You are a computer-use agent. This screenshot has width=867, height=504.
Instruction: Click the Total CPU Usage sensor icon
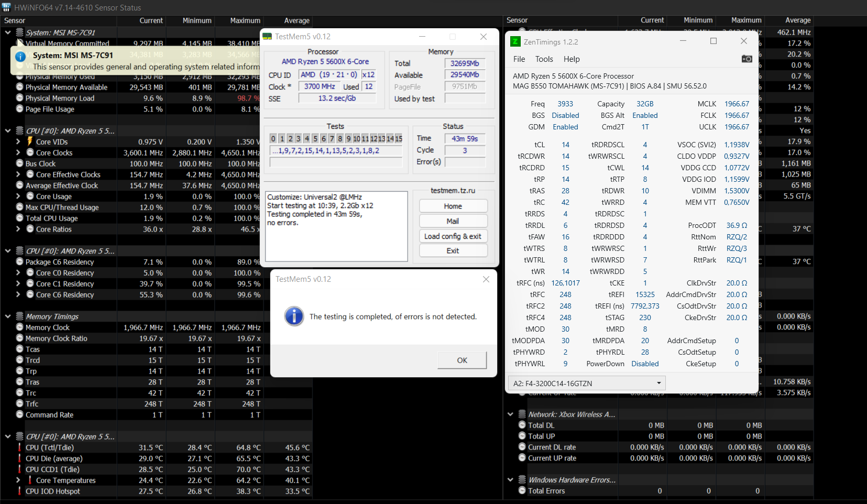point(20,218)
